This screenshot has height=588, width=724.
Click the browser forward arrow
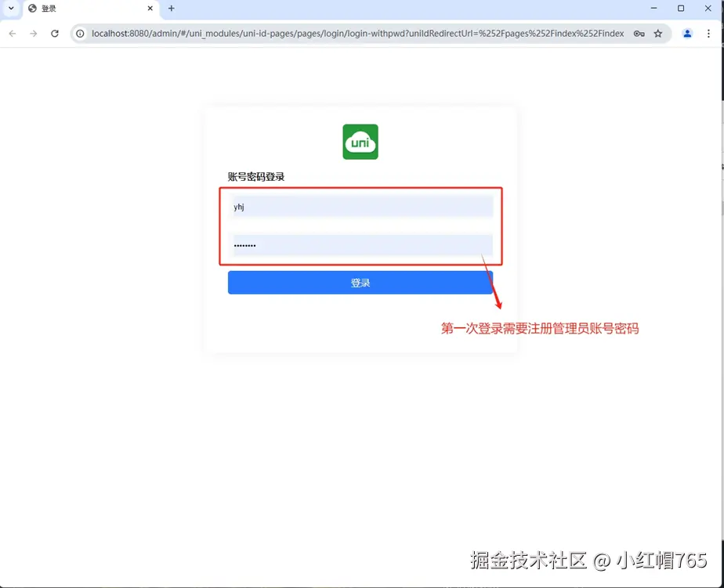click(33, 33)
